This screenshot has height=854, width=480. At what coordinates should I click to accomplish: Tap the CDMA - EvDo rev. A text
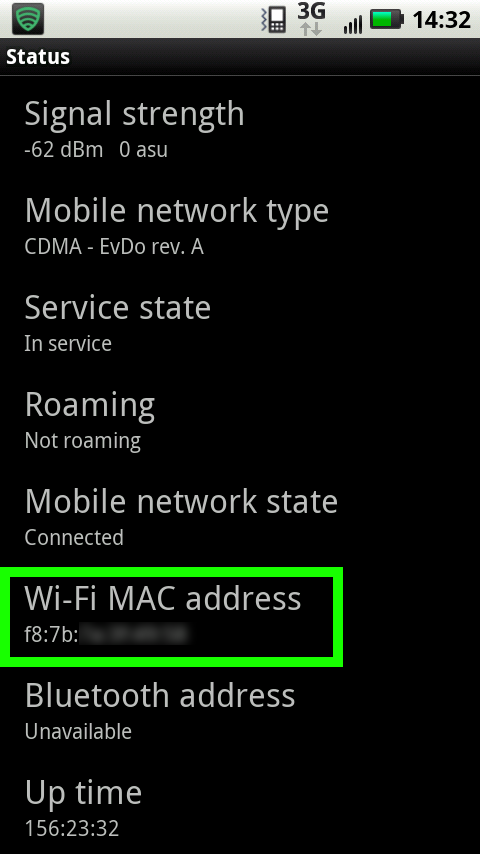click(x=114, y=247)
